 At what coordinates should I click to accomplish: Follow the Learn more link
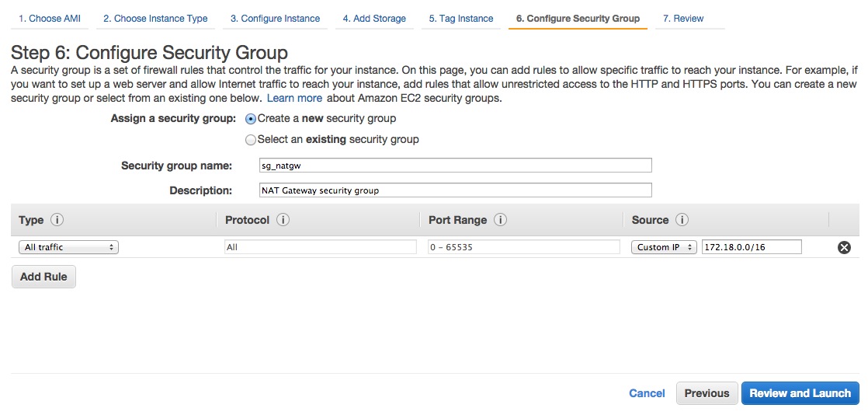coord(294,99)
